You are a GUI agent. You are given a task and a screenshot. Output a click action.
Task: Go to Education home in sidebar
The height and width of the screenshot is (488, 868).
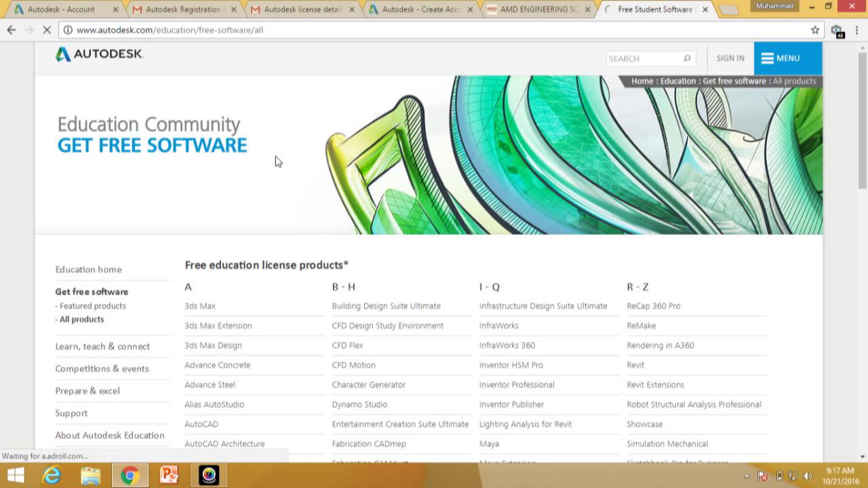(x=89, y=269)
